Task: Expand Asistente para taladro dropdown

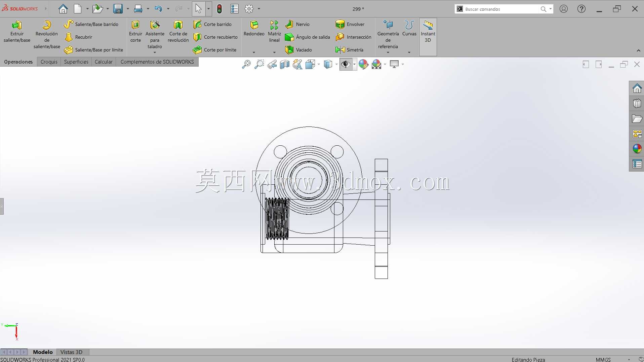Action: tap(155, 52)
